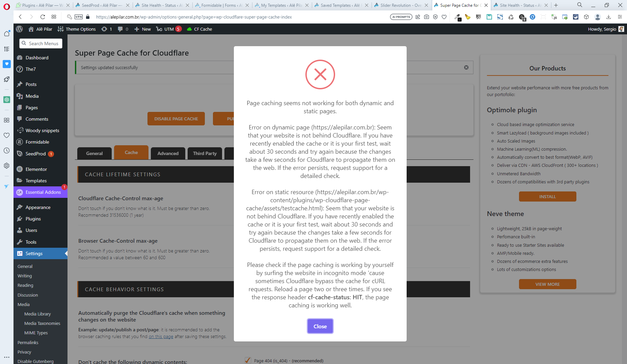Visit the Alê Pilar site home
Viewport: 627px width, 364px height.
coord(40,29)
